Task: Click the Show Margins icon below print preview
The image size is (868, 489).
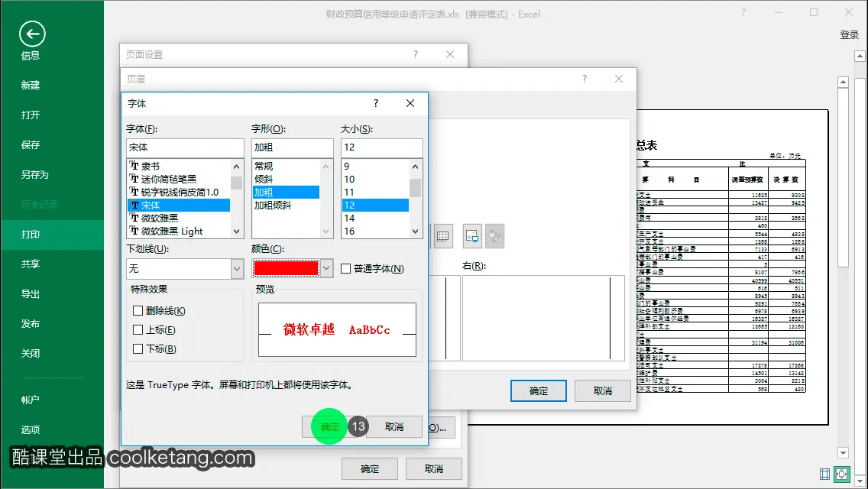Action: click(824, 474)
